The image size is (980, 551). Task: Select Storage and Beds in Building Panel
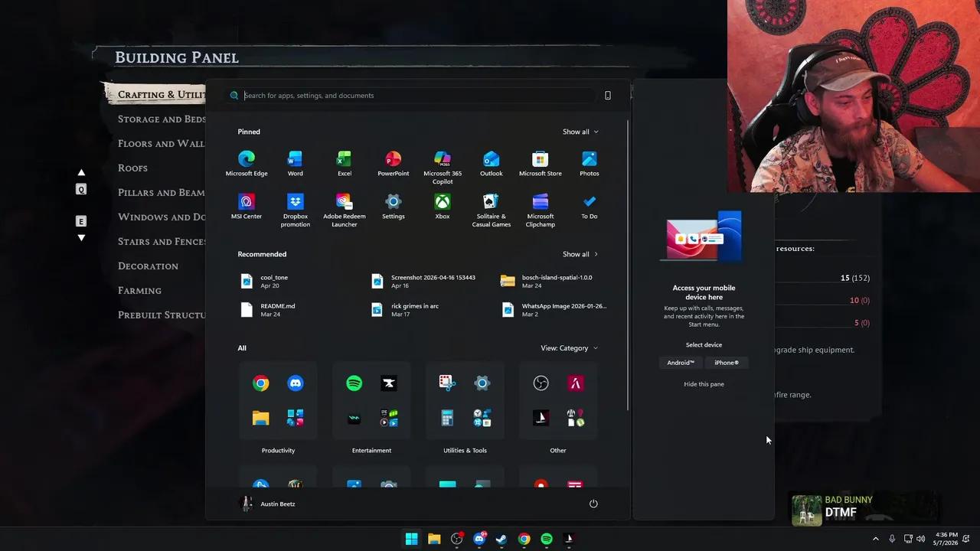[x=162, y=119]
